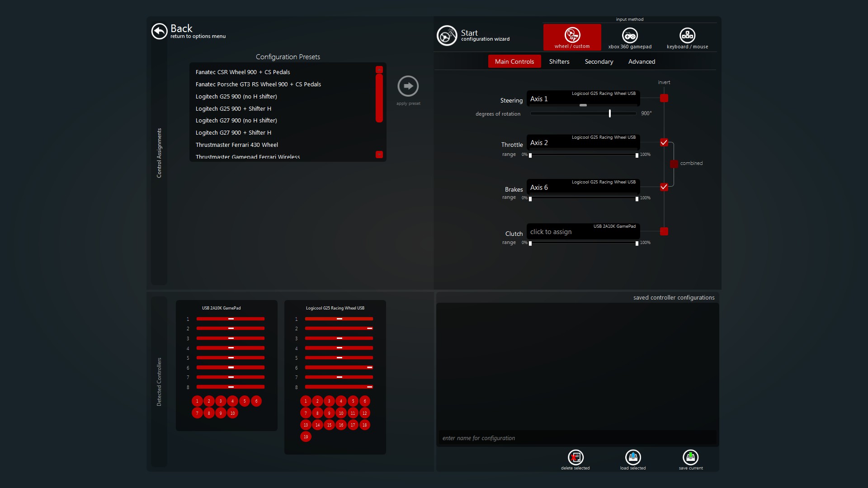The image size is (868, 488).
Task: Select xbox 360 gamepad input method
Action: point(630,37)
